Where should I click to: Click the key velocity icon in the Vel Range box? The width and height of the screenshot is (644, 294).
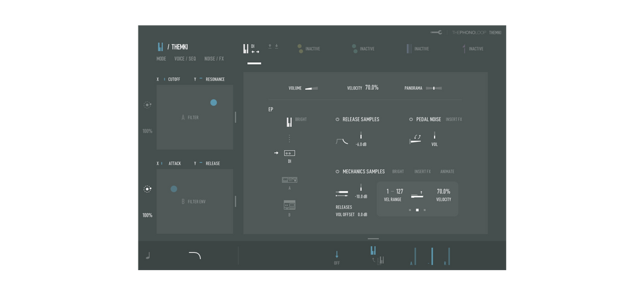coord(418,194)
